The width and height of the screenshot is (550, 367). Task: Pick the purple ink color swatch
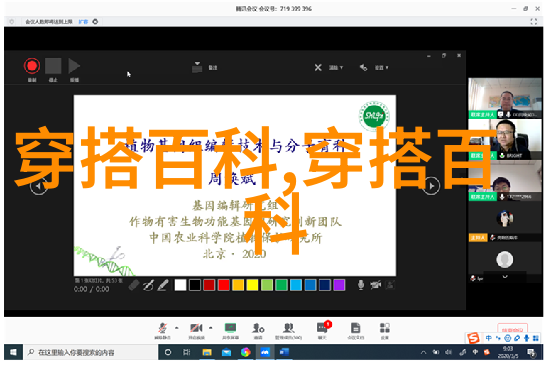[x=339, y=285]
